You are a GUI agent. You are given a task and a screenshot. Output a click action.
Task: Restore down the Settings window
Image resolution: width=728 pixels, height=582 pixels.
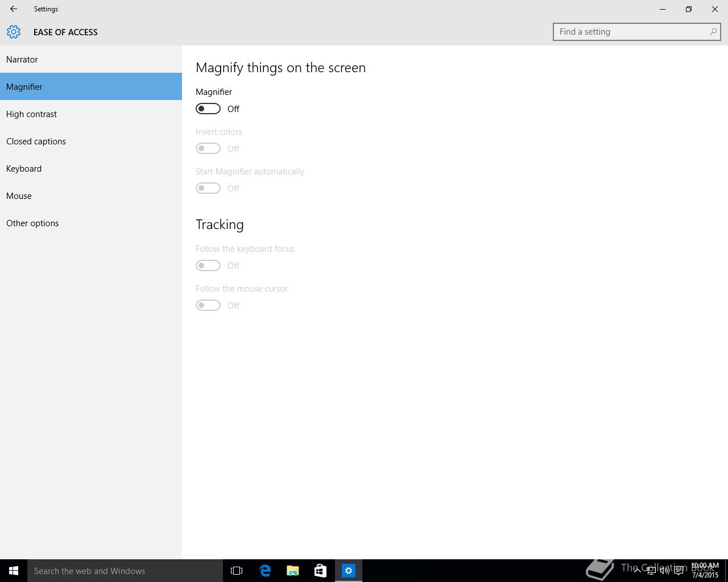click(689, 9)
